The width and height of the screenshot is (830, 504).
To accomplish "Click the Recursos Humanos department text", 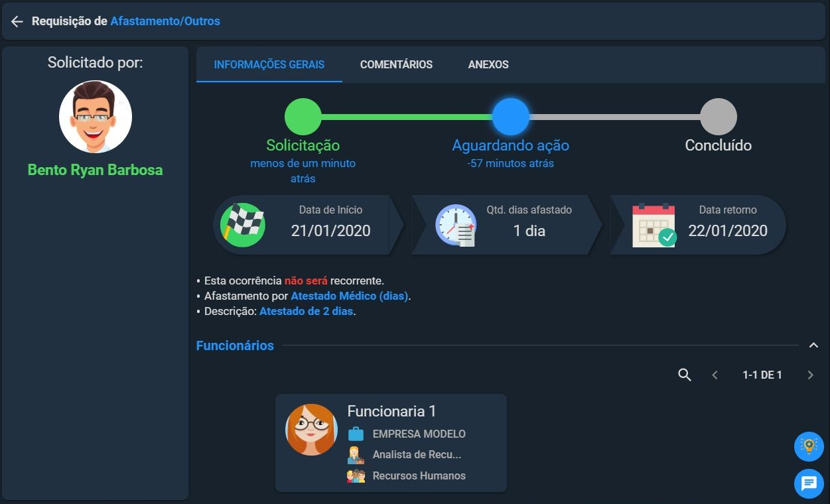I will point(419,475).
